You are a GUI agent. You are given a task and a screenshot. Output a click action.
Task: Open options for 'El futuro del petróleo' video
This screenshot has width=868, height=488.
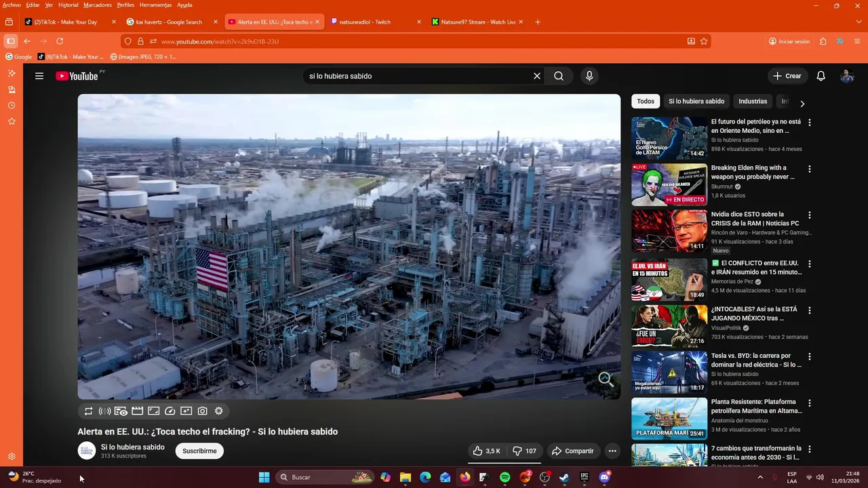tap(809, 123)
